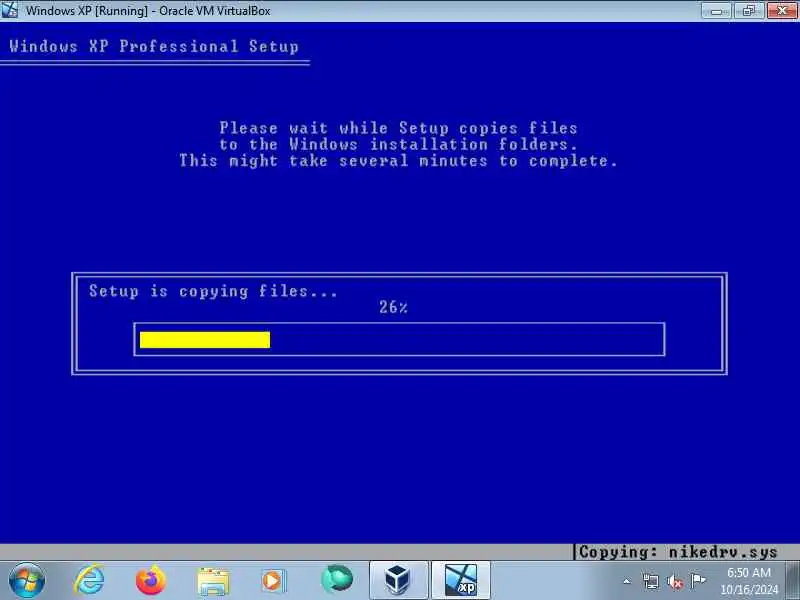Screen dimensions: 800x600
Task: Click 'Setup is copying files...' text
Action: coord(213,291)
